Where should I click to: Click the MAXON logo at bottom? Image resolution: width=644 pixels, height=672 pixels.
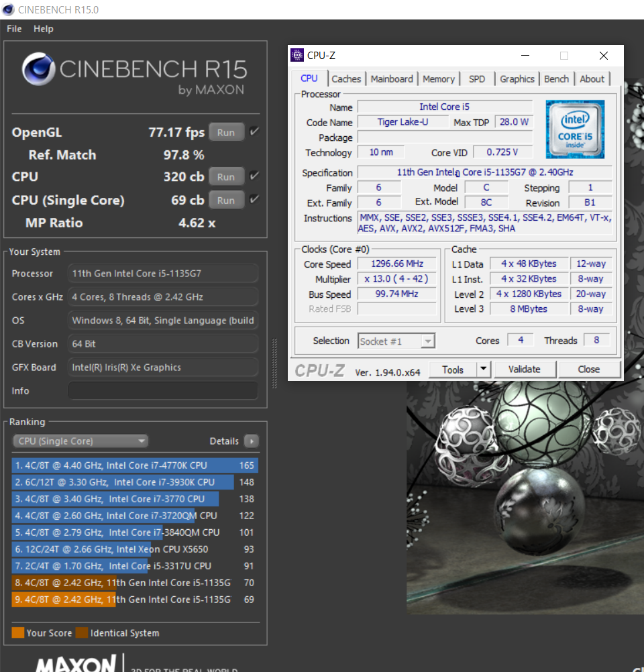point(76,664)
